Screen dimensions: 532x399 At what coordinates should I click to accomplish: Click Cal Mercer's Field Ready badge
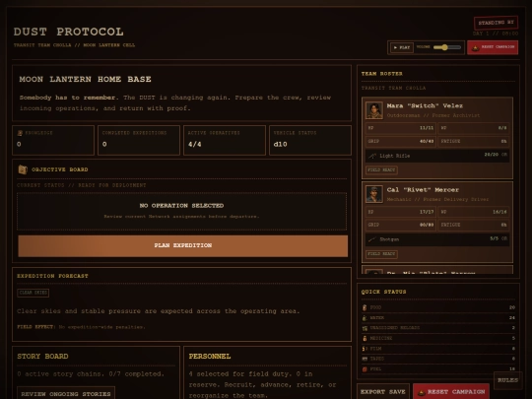[381, 254]
